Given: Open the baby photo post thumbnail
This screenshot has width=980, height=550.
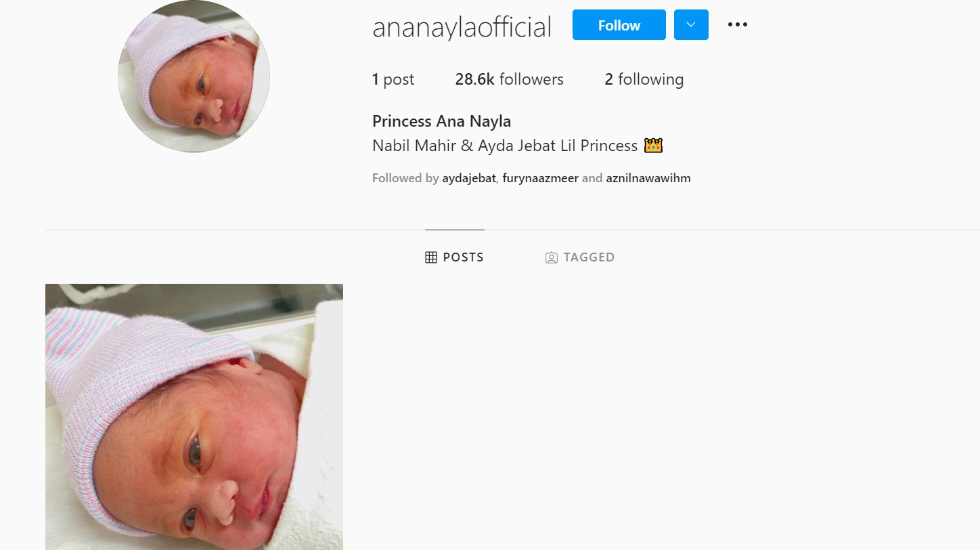Looking at the screenshot, I should coord(194,417).
